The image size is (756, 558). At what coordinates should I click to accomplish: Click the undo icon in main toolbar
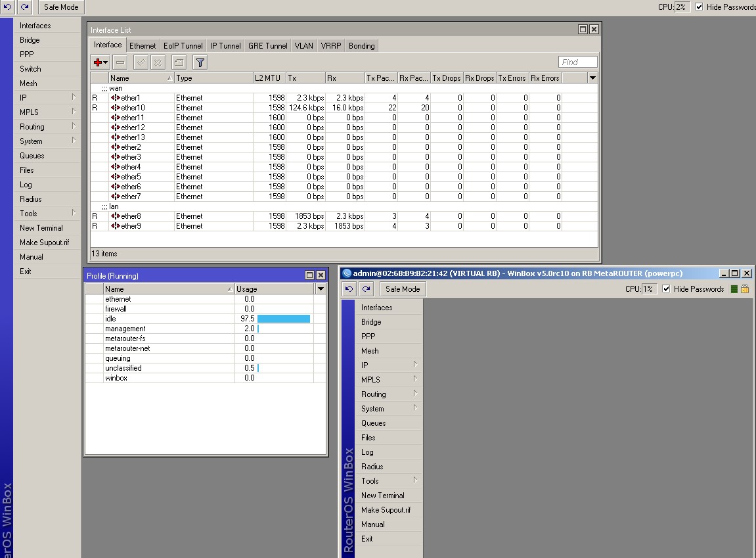pyautogui.click(x=7, y=7)
